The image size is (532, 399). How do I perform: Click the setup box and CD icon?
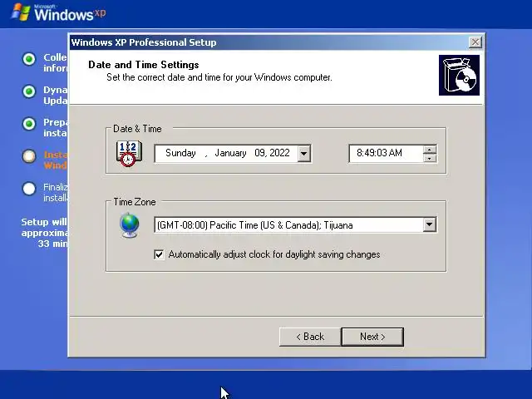click(x=459, y=76)
